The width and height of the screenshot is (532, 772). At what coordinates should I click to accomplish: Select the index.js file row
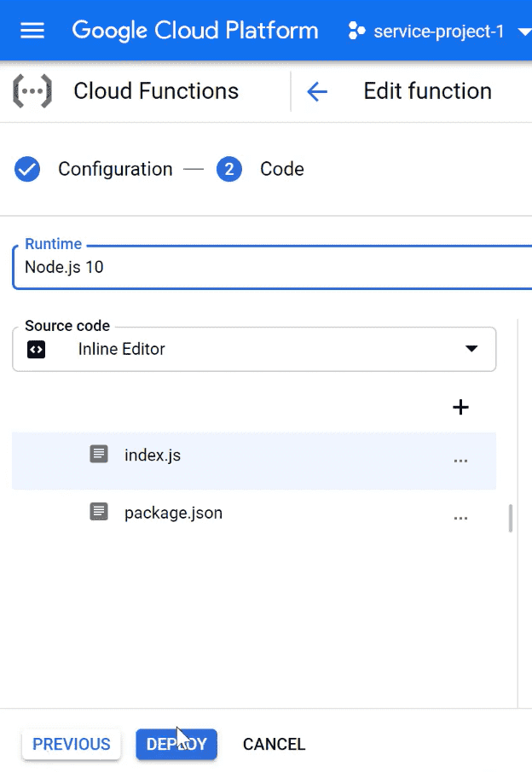click(x=256, y=461)
